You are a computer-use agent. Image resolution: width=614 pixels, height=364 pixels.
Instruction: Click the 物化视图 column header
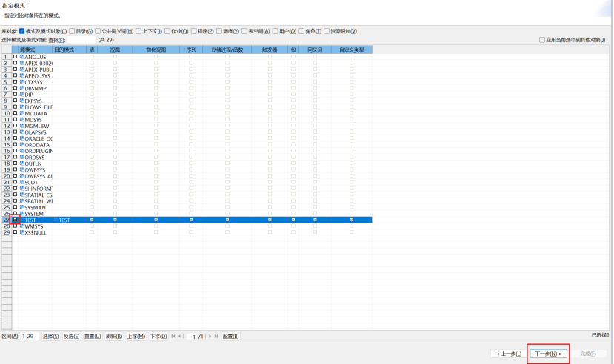[x=156, y=50]
